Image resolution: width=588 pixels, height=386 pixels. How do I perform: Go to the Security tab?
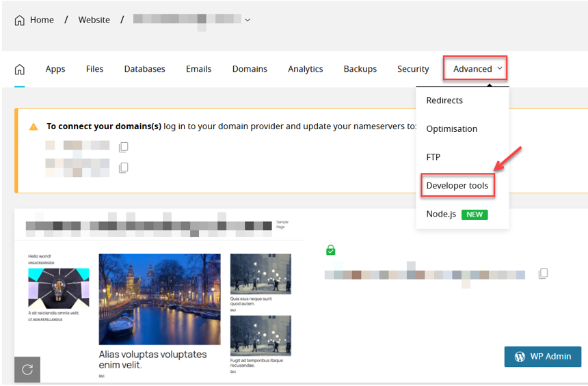click(413, 69)
